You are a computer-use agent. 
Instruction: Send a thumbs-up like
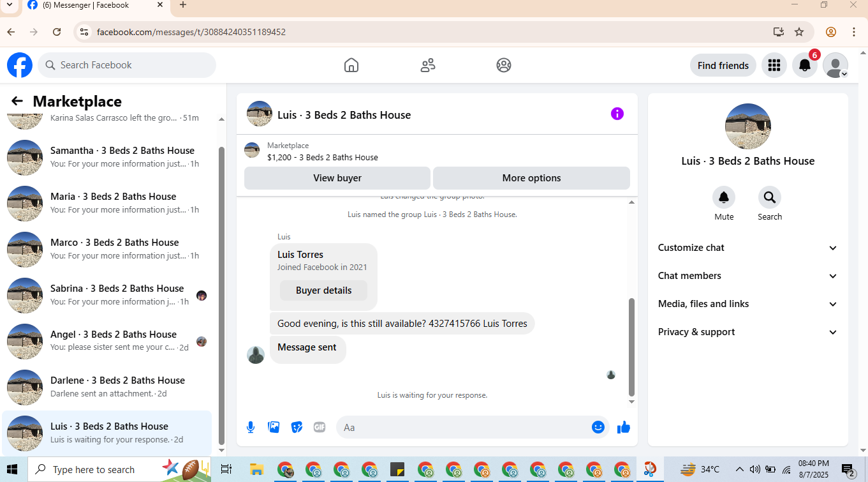624,427
